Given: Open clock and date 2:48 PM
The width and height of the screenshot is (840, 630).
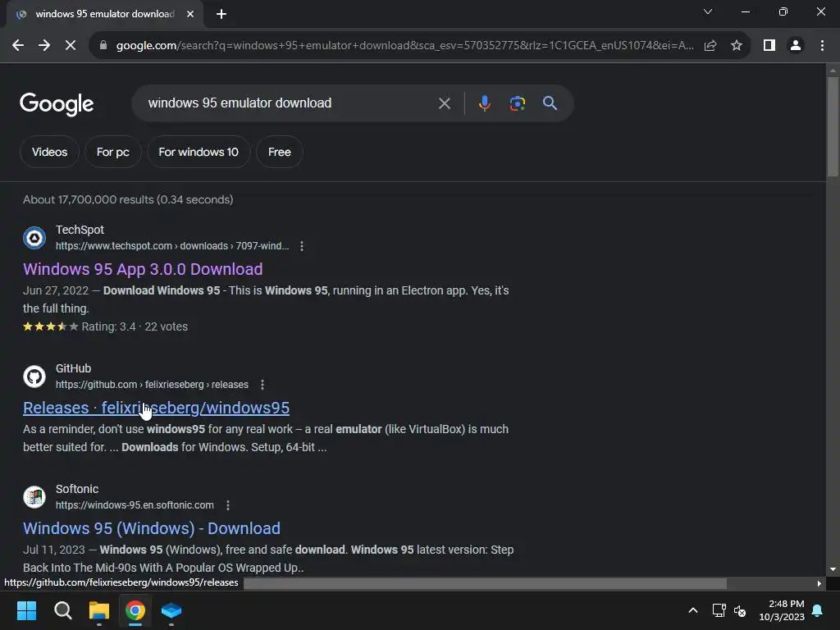Looking at the screenshot, I should [782, 610].
